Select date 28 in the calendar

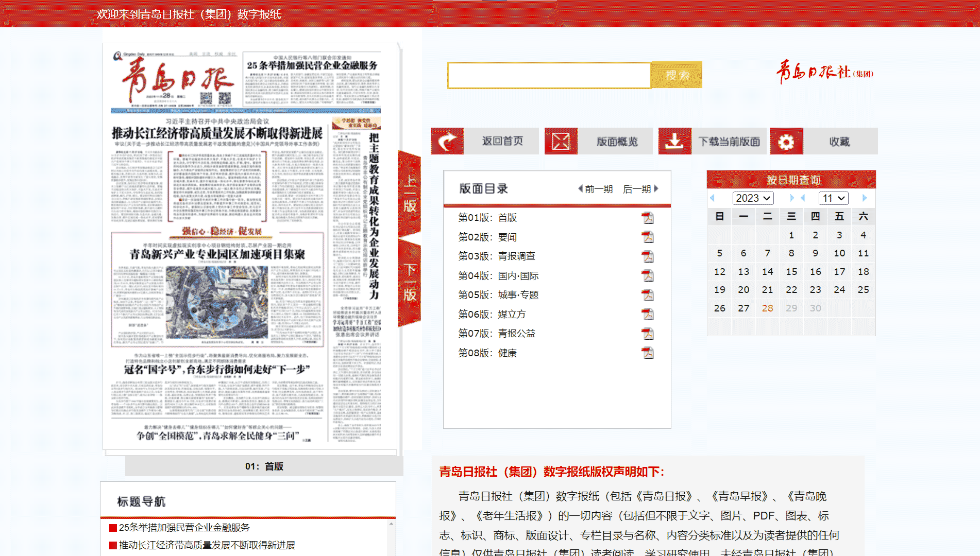coord(768,308)
